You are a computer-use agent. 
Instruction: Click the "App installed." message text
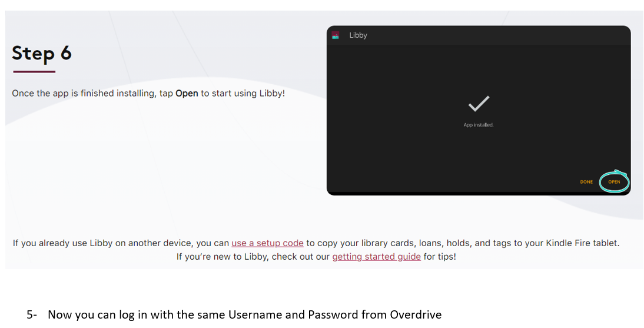[x=478, y=125]
